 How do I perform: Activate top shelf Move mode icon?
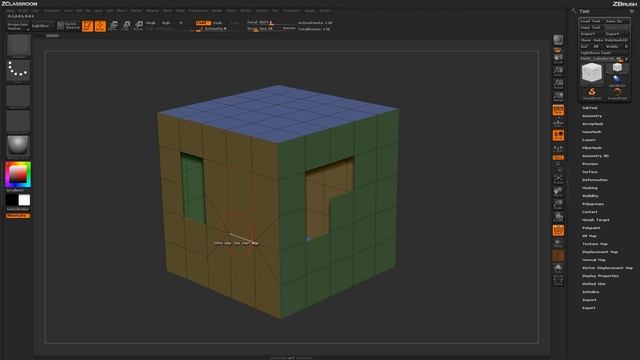tap(113, 26)
